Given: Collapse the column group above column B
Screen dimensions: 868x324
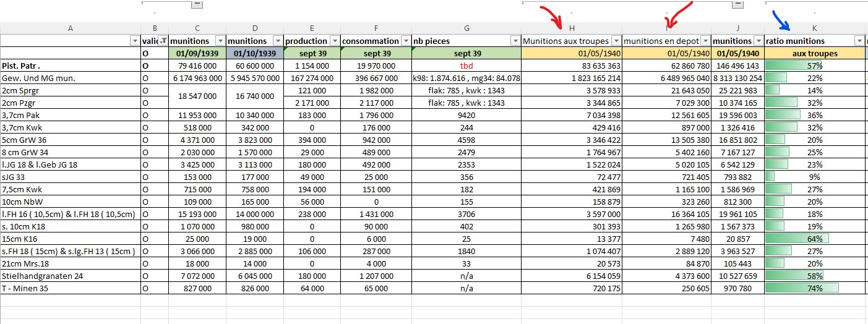Looking at the screenshot, I should pyautogui.click(x=197, y=4).
